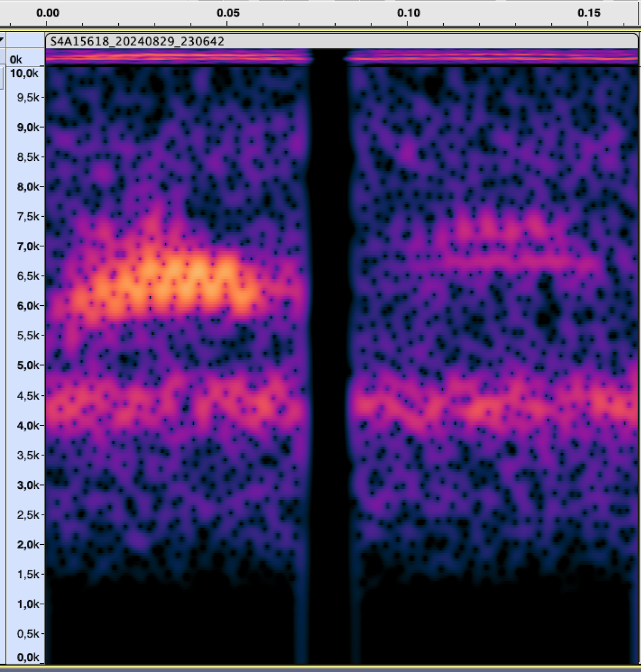Click the bright 6.5 kHz band in first clip
The height and width of the screenshot is (672, 641).
tap(174, 283)
